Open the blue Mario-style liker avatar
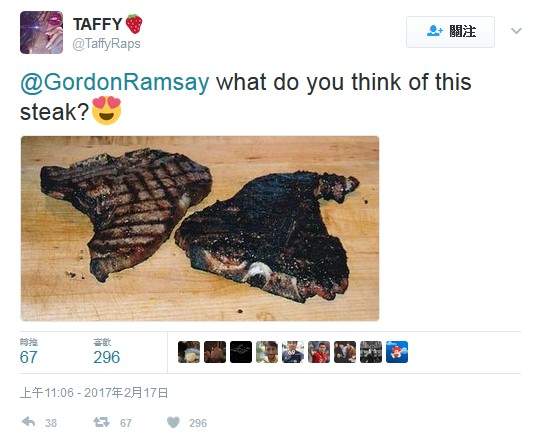Screen dimensions: 539x448 click(397, 352)
